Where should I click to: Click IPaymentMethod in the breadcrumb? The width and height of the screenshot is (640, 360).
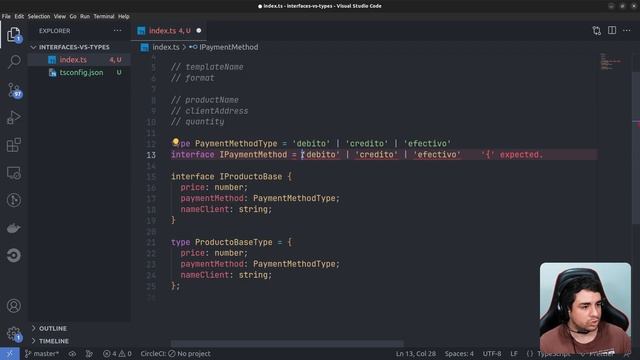click(x=229, y=47)
